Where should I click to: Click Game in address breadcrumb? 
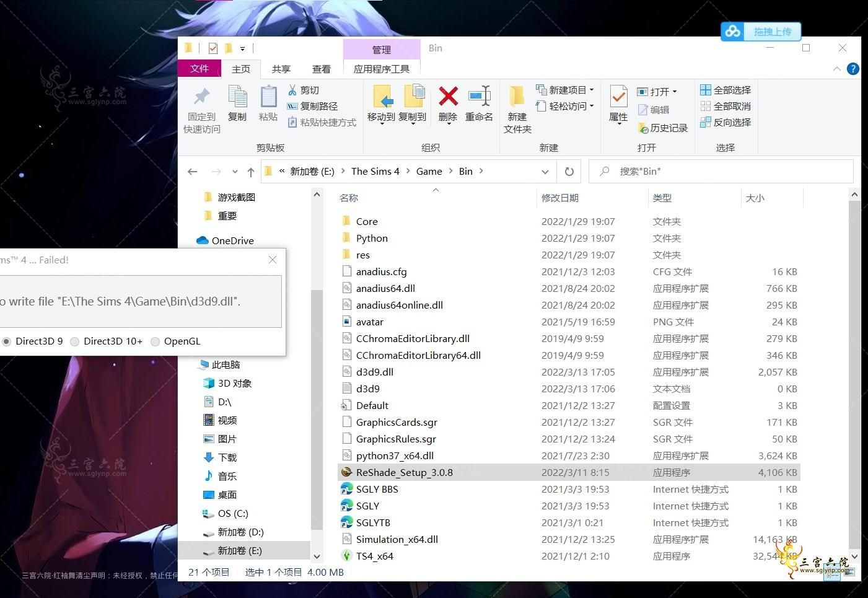pyautogui.click(x=429, y=172)
